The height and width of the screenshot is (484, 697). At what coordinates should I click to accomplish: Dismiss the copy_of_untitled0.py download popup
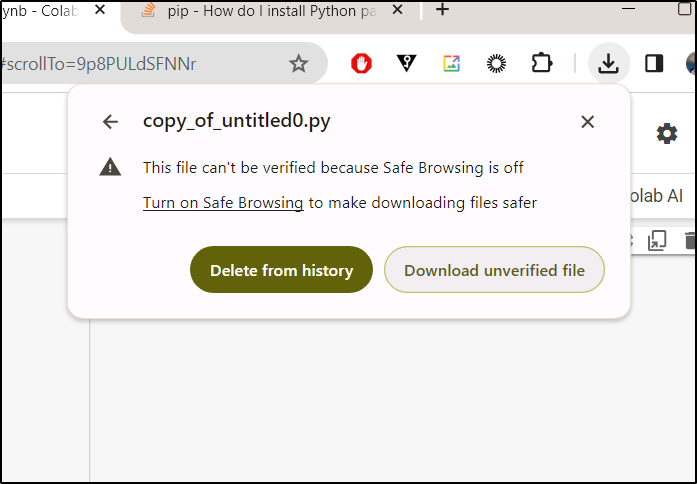tap(588, 121)
